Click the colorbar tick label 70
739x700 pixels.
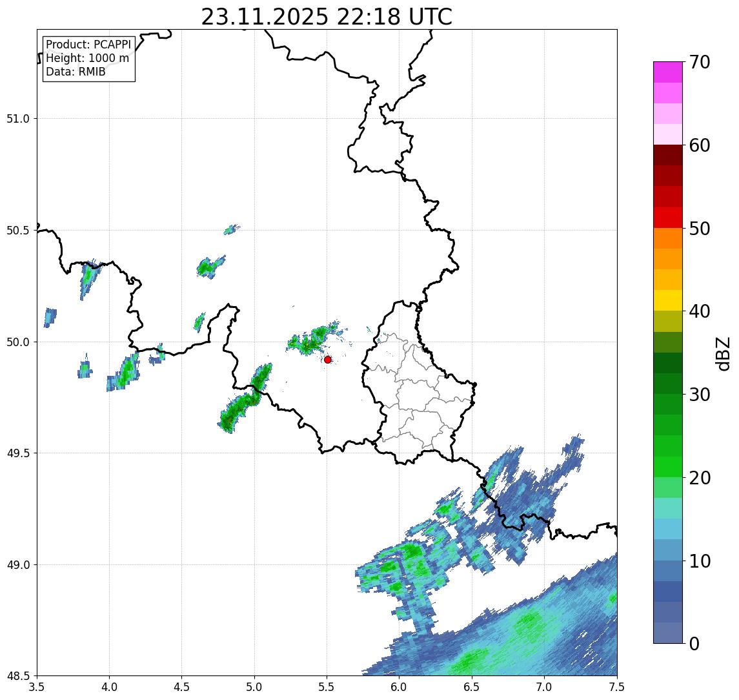[x=700, y=62]
